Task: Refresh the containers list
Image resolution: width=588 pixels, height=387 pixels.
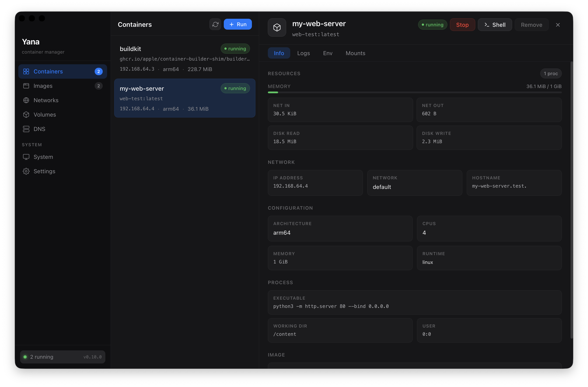Action: pyautogui.click(x=215, y=24)
